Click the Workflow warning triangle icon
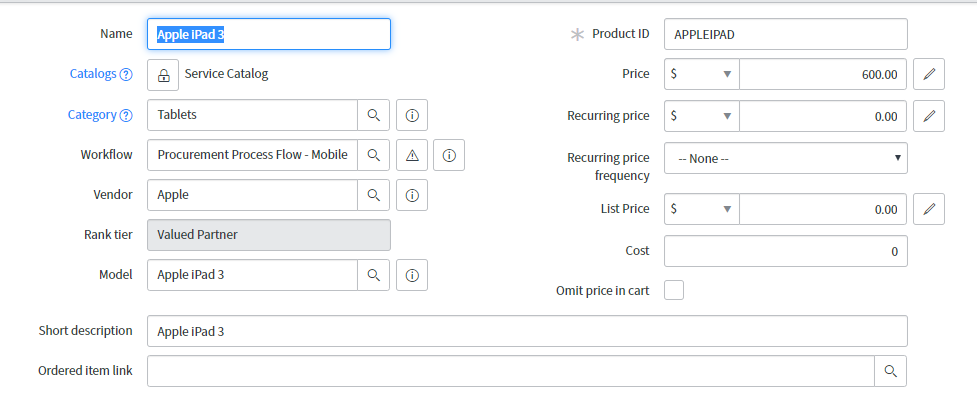Screen dimensions: 977x395 (x=412, y=155)
